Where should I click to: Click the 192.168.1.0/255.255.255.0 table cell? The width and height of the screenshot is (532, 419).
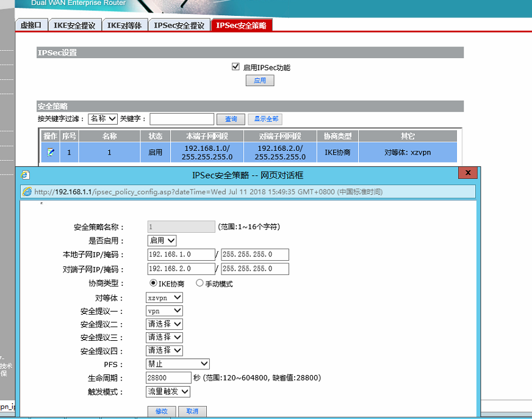coord(207,153)
